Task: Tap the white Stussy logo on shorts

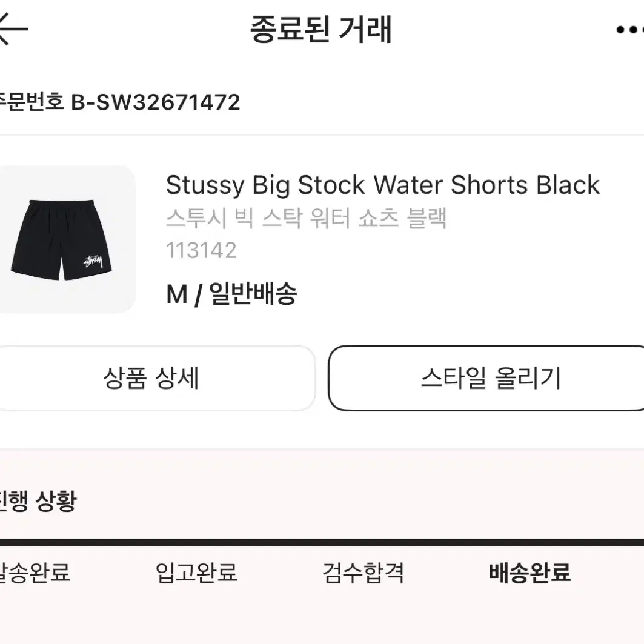Action: (x=93, y=261)
